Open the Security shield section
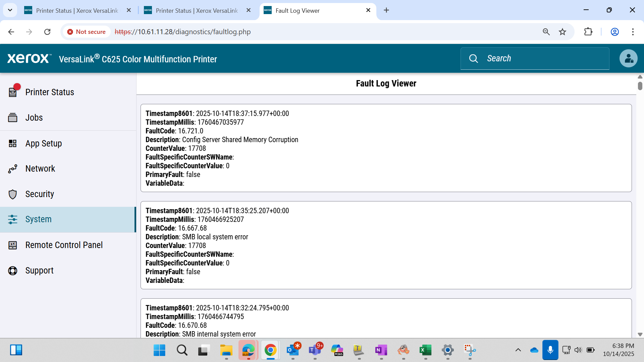This screenshot has width=644, height=362. tap(12, 194)
